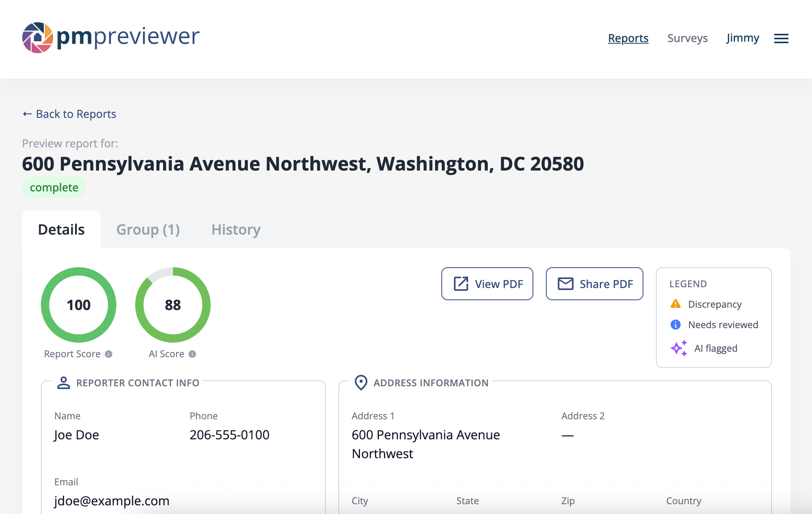Screen dimensions: 812x514
Task: Click the Address 2 dash value
Action: click(568, 435)
